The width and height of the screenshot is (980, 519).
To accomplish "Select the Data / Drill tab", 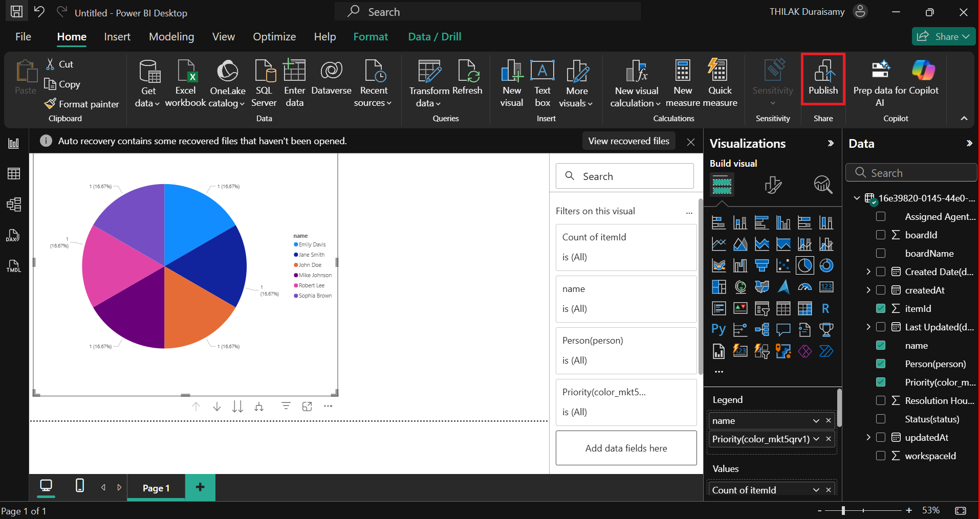I will click(434, 37).
